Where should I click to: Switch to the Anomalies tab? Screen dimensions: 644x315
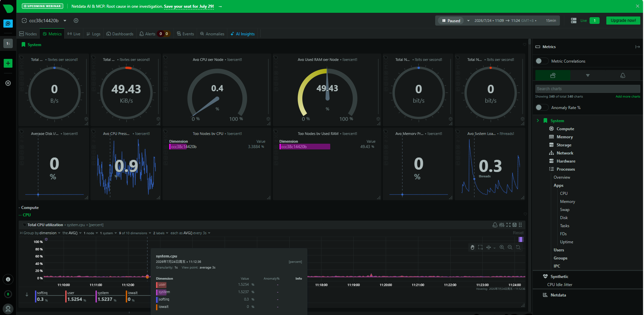click(212, 34)
